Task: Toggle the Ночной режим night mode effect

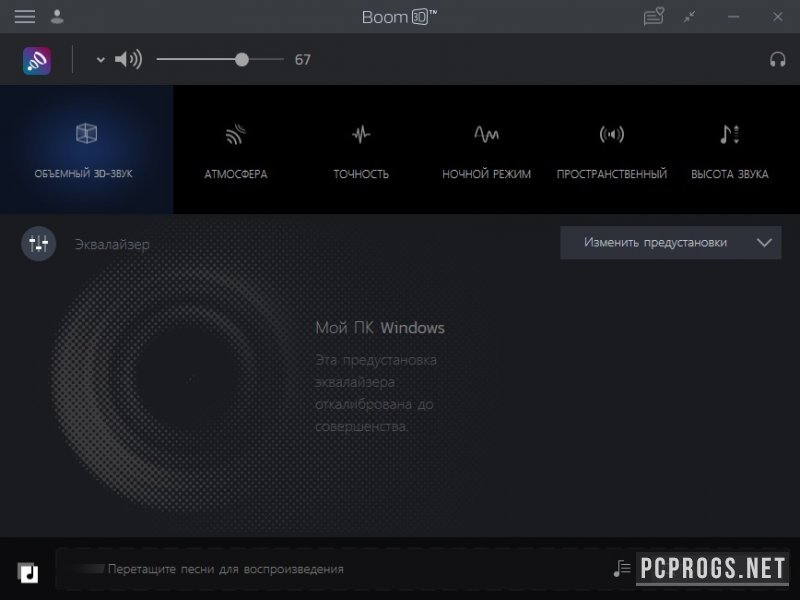Action: (486, 152)
